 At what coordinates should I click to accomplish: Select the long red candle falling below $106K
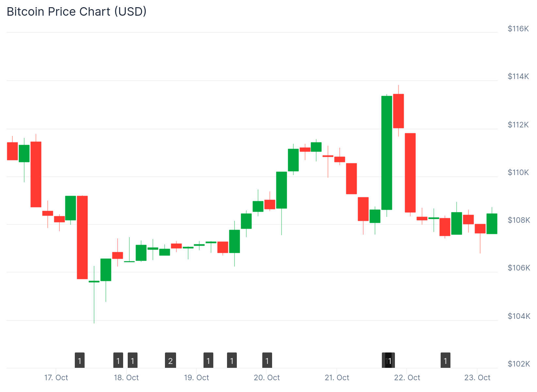[82, 237]
